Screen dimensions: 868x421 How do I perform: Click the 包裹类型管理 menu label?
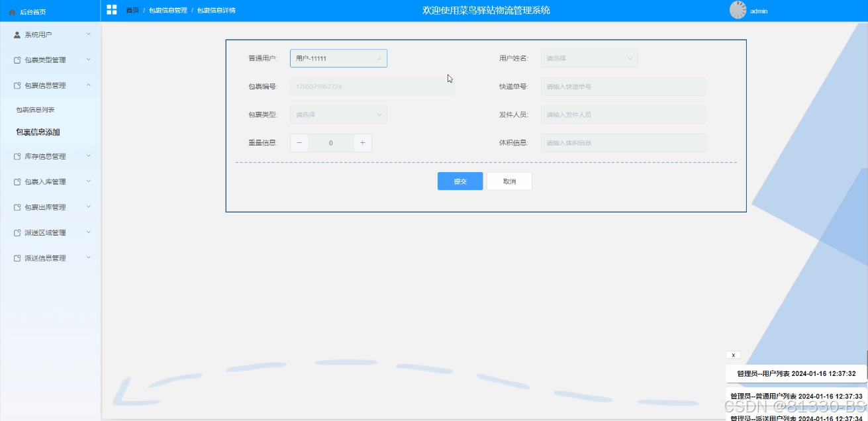[45, 60]
